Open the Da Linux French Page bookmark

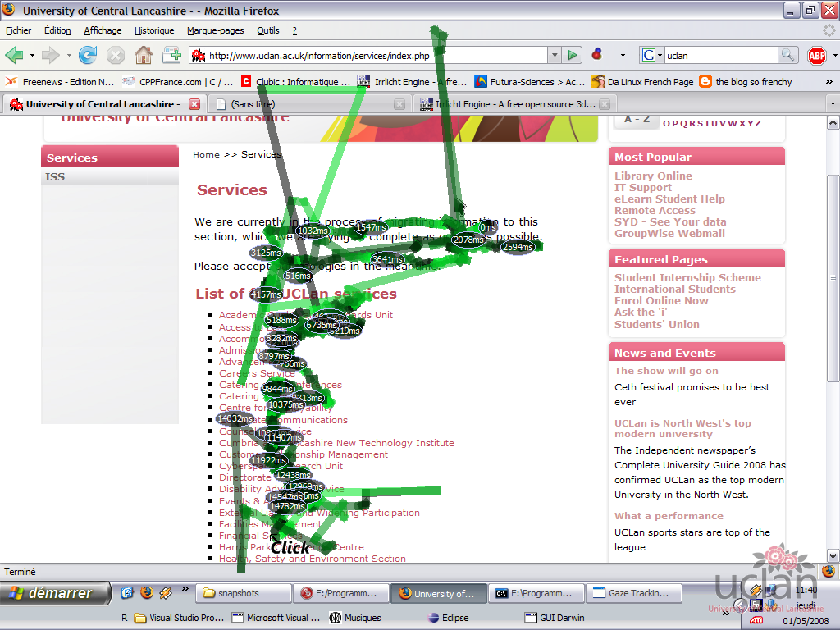[641, 81]
